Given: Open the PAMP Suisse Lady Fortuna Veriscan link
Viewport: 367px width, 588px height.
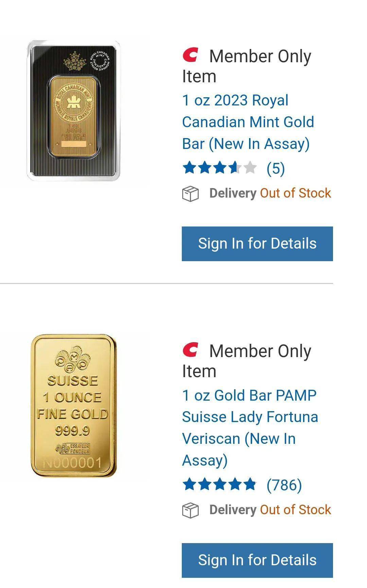Looking at the screenshot, I should click(x=250, y=427).
